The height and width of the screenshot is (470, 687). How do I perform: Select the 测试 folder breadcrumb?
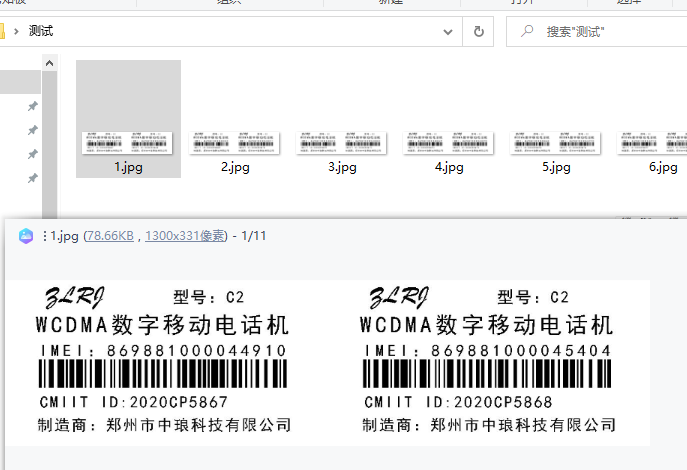41,32
